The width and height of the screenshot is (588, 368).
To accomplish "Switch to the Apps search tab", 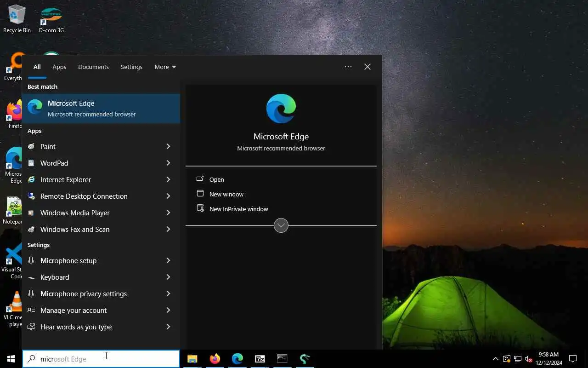I will 59,67.
